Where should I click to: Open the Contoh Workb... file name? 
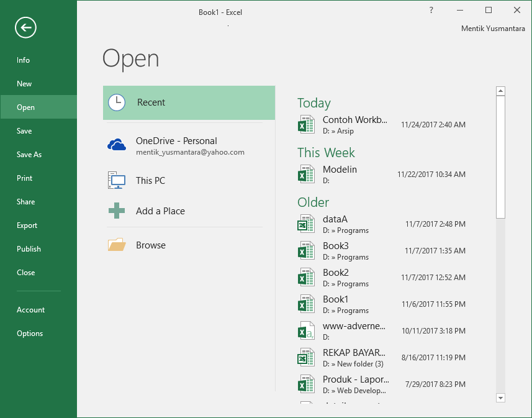click(x=354, y=119)
